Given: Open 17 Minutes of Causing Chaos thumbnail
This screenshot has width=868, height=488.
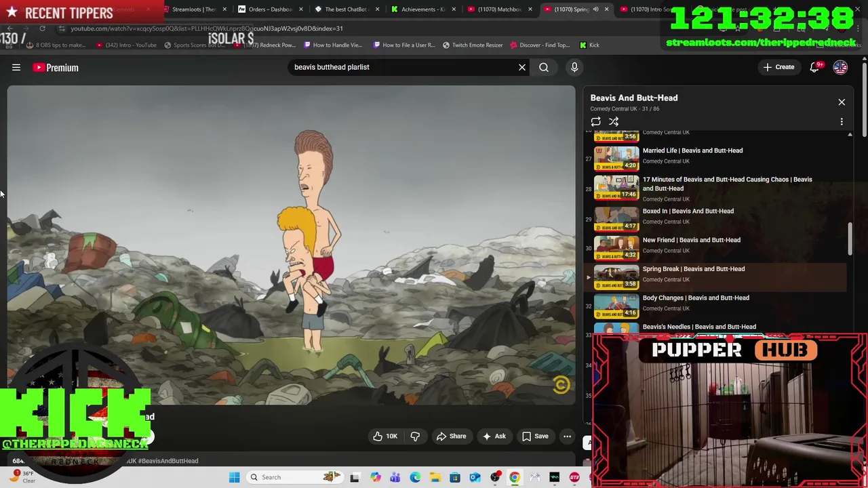Looking at the screenshot, I should tap(616, 188).
